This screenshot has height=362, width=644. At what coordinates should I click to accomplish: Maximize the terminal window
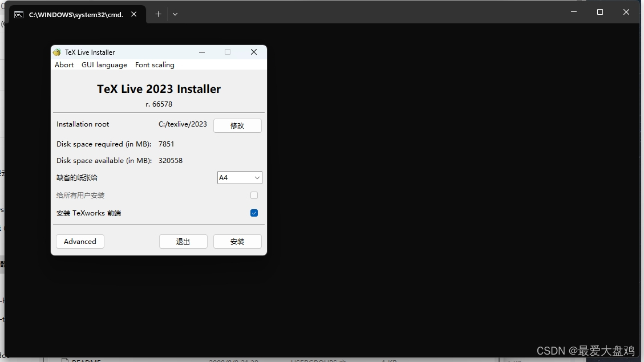(600, 12)
